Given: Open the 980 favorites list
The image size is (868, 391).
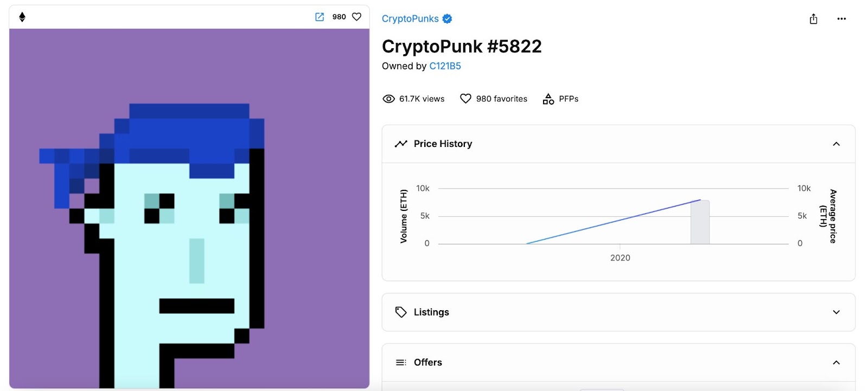Looking at the screenshot, I should click(x=501, y=99).
